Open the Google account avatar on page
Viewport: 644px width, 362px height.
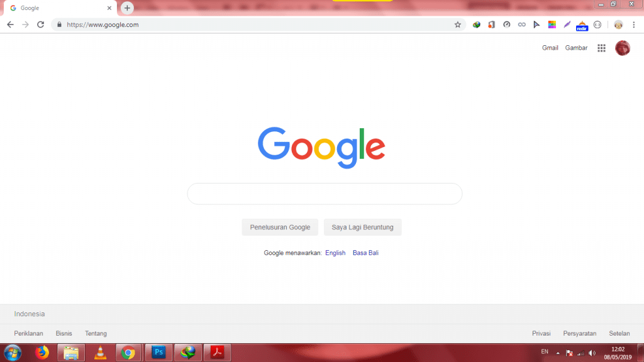(x=623, y=48)
